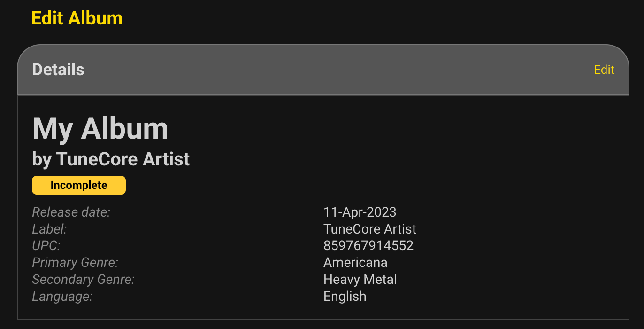Screen dimensions: 644x329
Task: Click the Secondary Genre field label
Action: click(83, 280)
